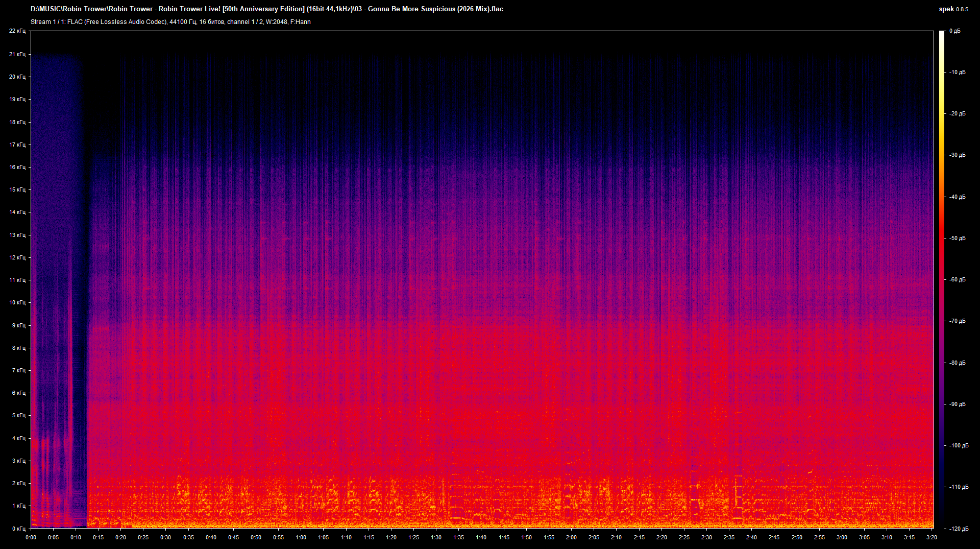Click the 1:40 time axis marker
The image size is (980, 549).
482,537
